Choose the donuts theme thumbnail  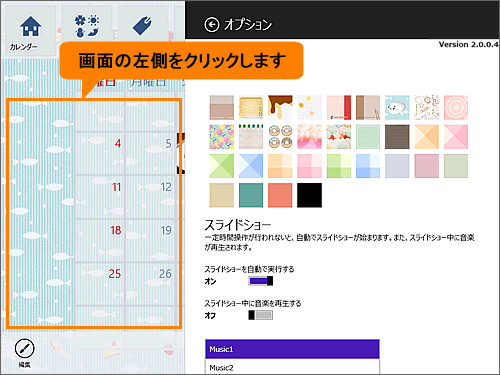click(280, 137)
